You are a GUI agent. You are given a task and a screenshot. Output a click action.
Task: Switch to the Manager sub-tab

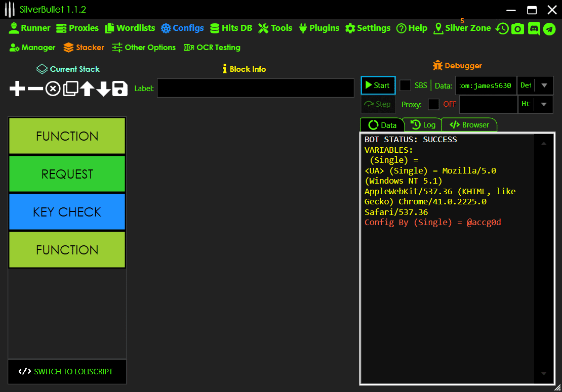pos(32,47)
